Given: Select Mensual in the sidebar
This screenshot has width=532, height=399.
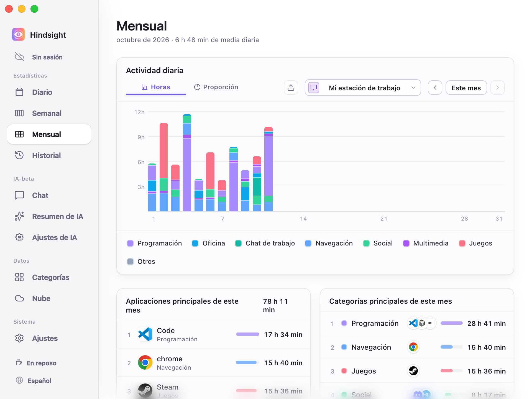Looking at the screenshot, I should click(x=49, y=134).
